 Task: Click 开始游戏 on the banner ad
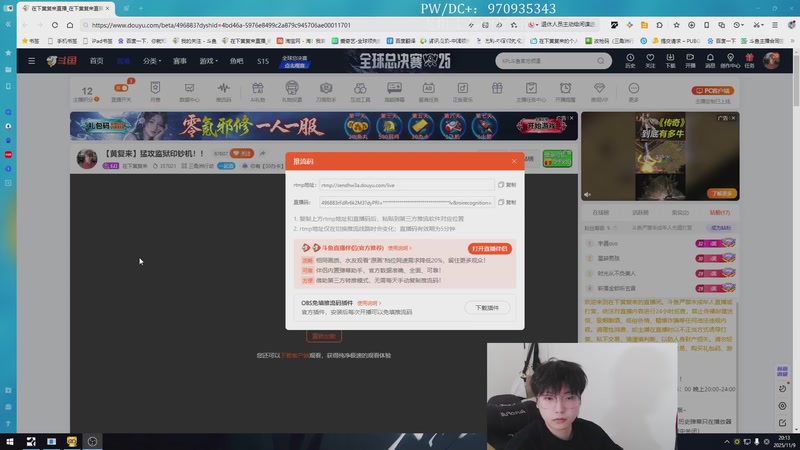tap(541, 126)
